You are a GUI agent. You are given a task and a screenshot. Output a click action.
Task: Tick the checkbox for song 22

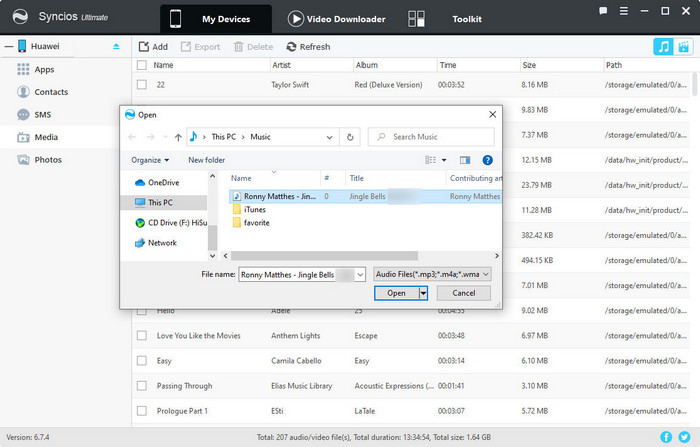click(142, 84)
